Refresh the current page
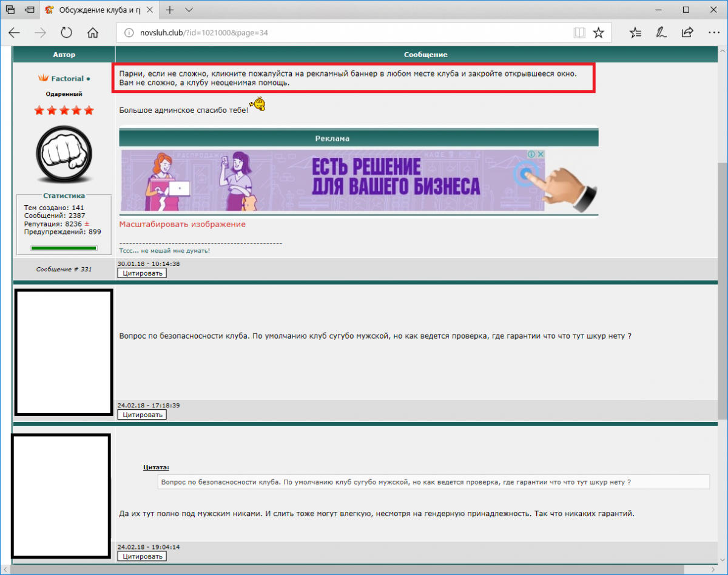 (66, 33)
